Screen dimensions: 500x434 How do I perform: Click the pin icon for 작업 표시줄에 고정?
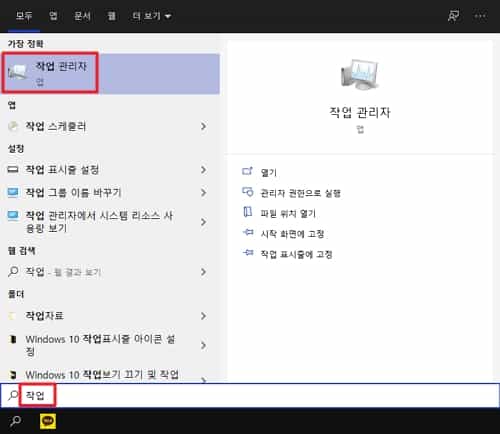(248, 253)
